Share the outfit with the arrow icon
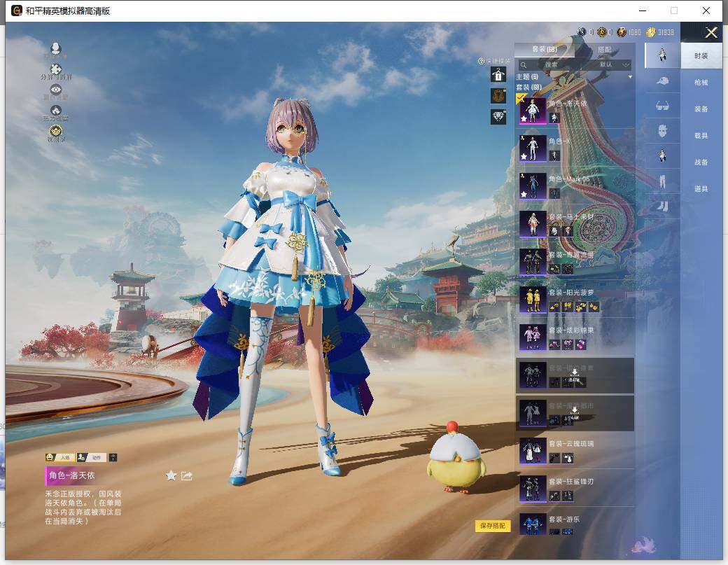Screen dimensions: 728x565 tap(187, 476)
